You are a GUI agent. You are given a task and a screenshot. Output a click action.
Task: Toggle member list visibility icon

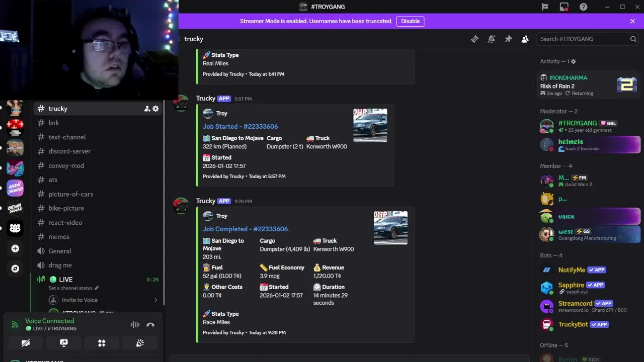coord(525,39)
